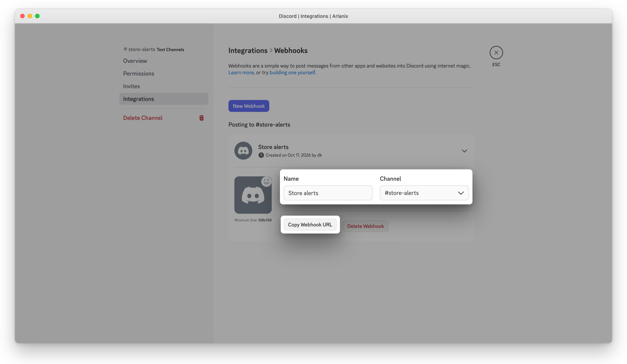Click the Delete Webhook button
This screenshot has height=364, width=627.
pos(365,226)
